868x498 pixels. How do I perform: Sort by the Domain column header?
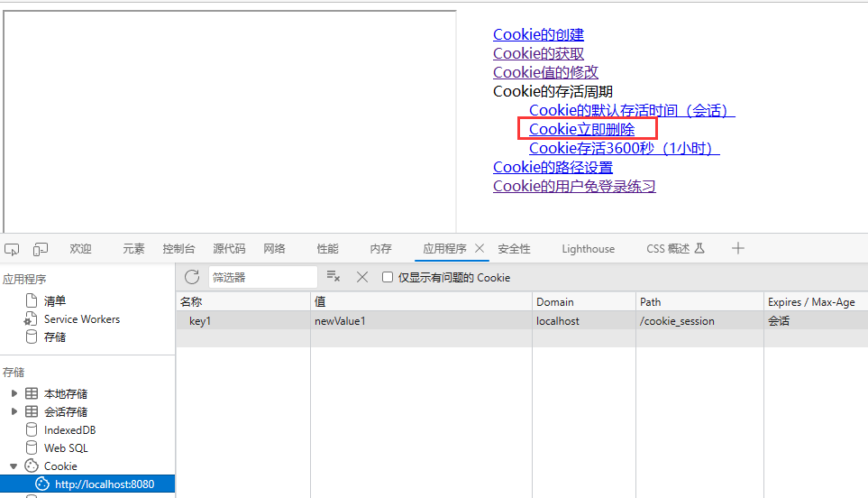[x=583, y=302]
